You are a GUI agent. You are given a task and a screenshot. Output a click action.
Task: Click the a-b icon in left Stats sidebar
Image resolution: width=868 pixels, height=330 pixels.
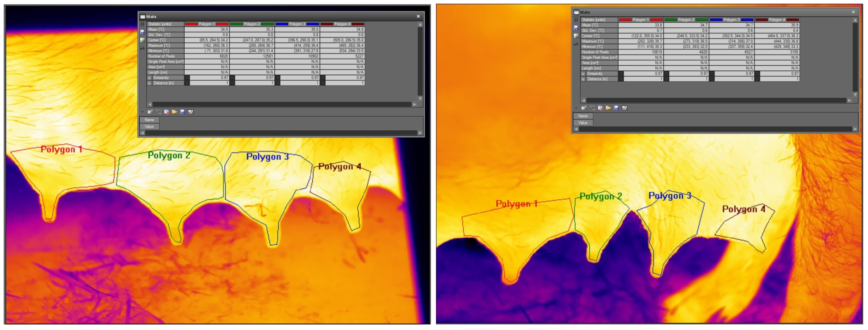[x=142, y=48]
